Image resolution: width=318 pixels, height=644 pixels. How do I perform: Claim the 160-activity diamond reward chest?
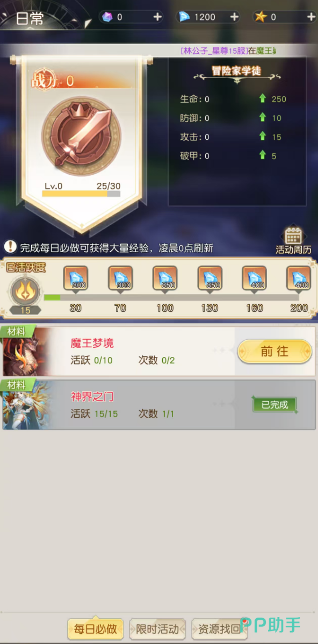click(x=254, y=279)
